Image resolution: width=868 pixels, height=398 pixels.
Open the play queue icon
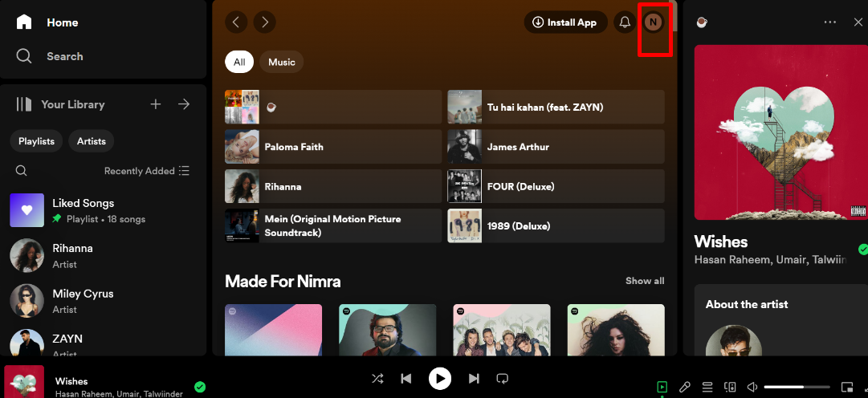[x=707, y=387]
